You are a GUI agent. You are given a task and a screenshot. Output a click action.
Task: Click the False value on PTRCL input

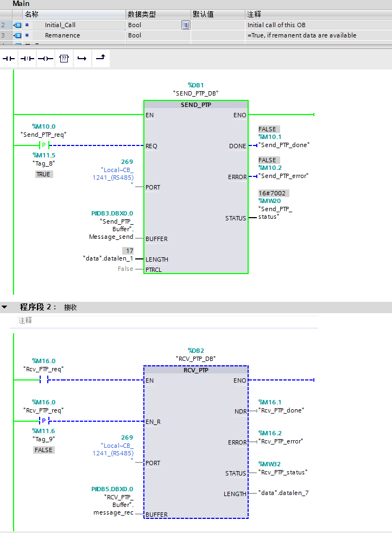125,269
